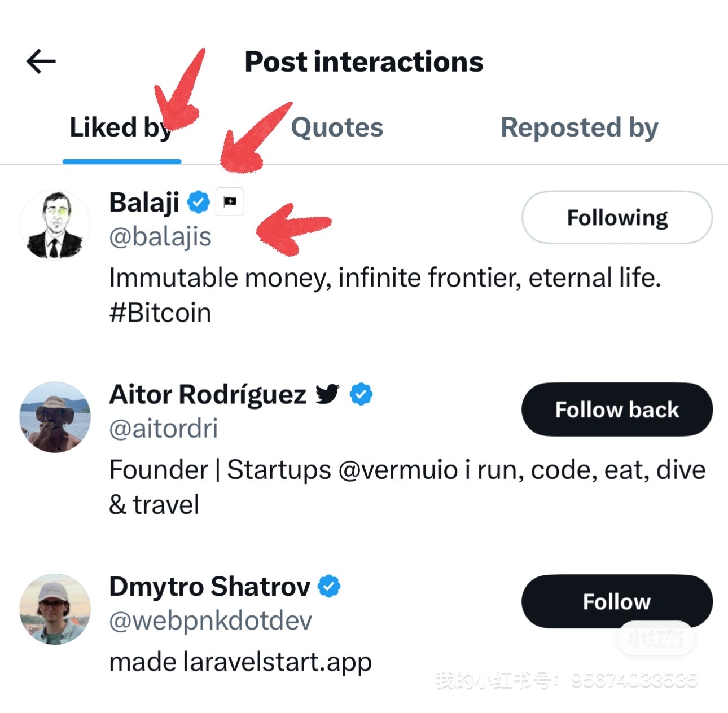Click the #Bitcoin hashtag in Balaji's bio
The height and width of the screenshot is (713, 728).
click(160, 313)
